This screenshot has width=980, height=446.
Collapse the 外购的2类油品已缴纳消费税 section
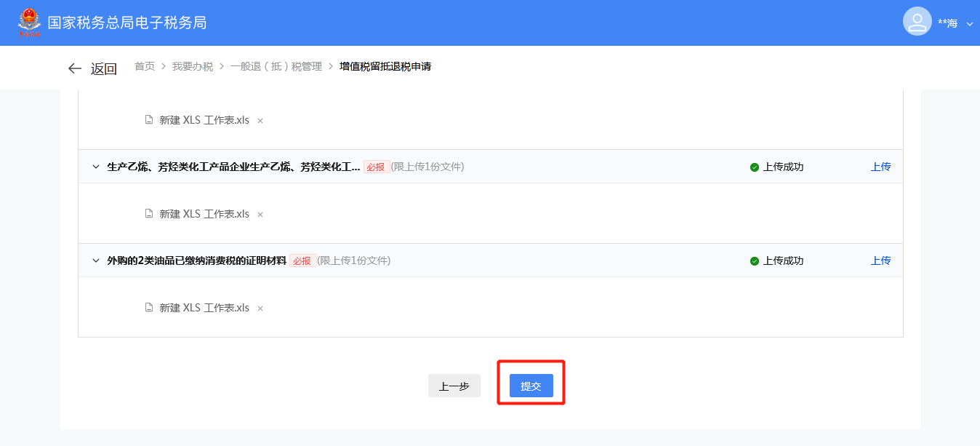95,260
